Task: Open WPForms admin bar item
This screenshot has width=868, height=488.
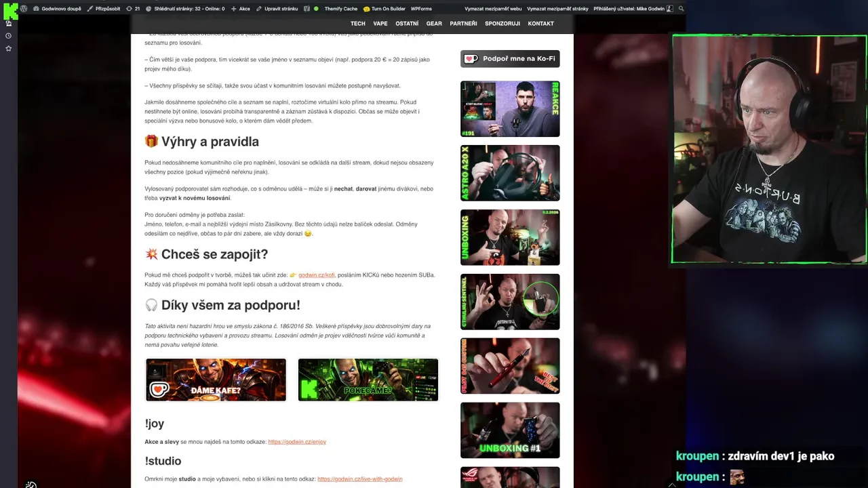Action: 421,9
